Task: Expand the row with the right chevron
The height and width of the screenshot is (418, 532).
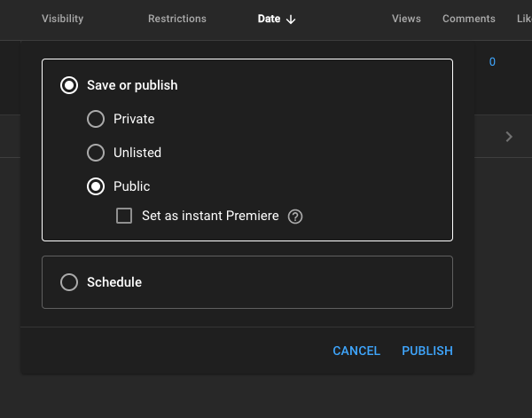Action: (509, 137)
